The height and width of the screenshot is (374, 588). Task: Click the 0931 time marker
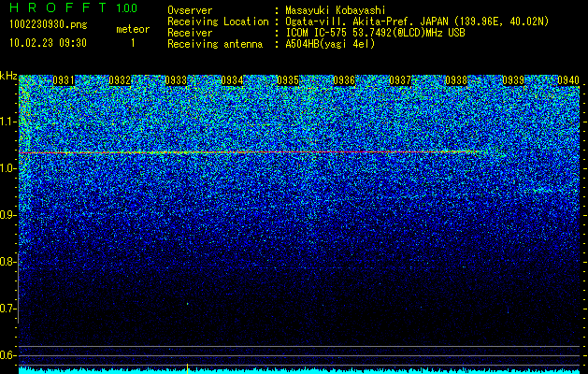(64, 80)
